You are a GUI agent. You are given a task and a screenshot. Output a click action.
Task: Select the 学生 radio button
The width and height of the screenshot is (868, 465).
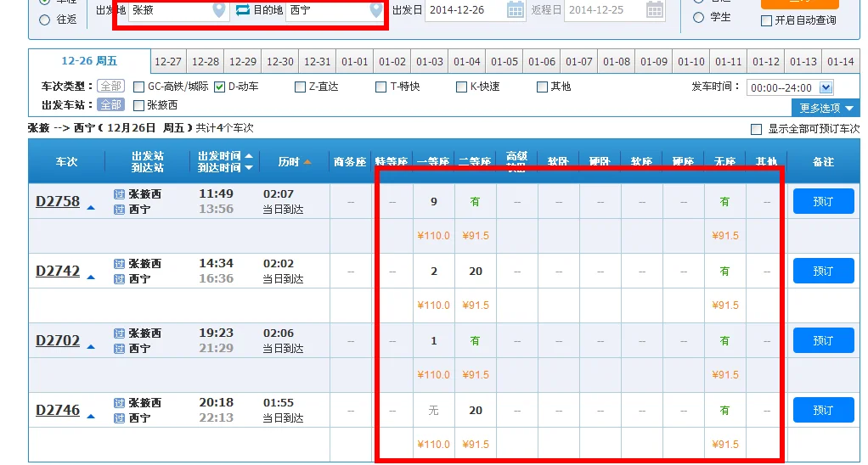pyautogui.click(x=699, y=18)
